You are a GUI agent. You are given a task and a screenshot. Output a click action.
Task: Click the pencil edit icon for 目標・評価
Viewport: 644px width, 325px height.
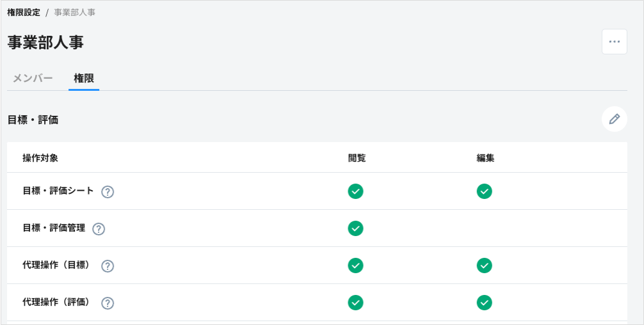(614, 119)
